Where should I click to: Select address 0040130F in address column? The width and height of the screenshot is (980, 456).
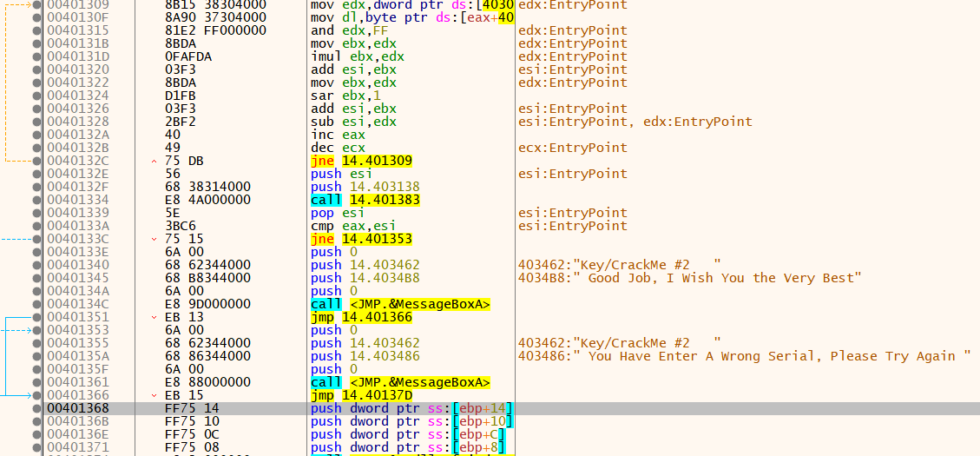pyautogui.click(x=77, y=17)
